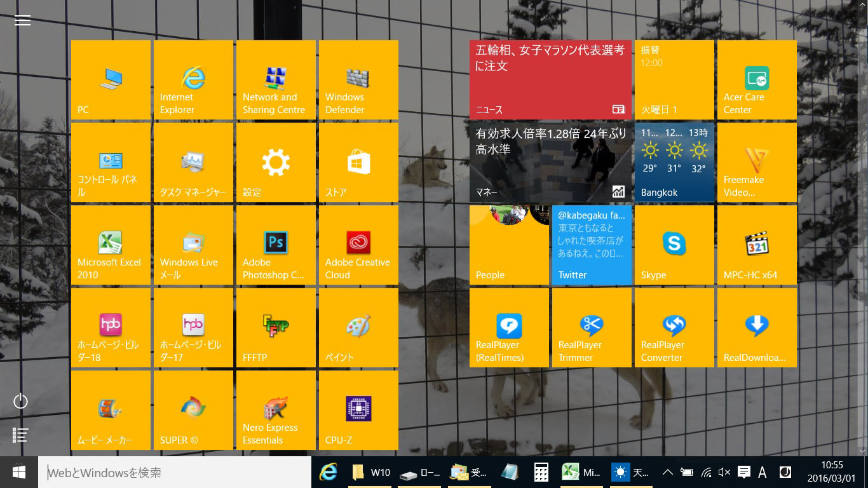The image size is (868, 488).
Task: Launch Freemake Video tile
Action: tap(757, 162)
